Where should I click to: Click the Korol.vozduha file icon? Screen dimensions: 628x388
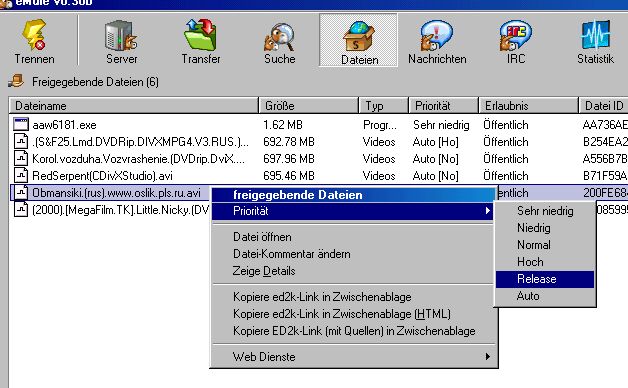click(x=21, y=158)
